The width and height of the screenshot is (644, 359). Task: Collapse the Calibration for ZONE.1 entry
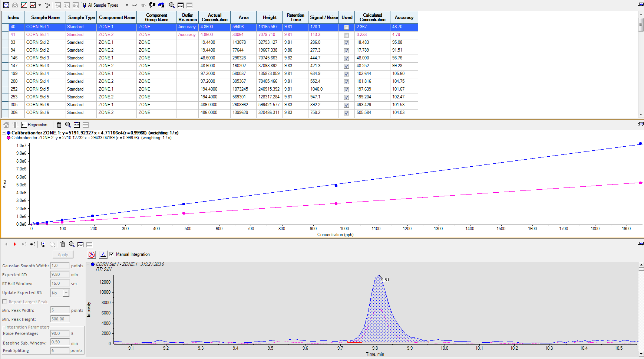(4, 133)
